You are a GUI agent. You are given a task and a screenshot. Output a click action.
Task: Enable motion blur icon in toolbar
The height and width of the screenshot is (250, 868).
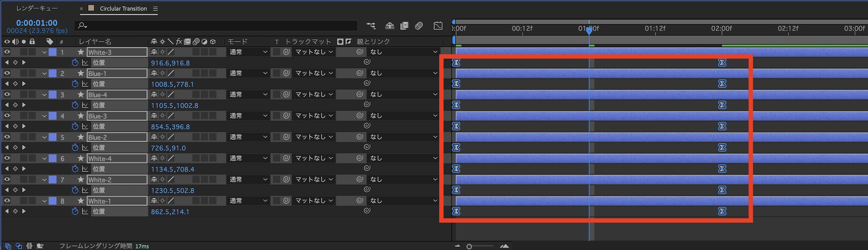point(419,26)
